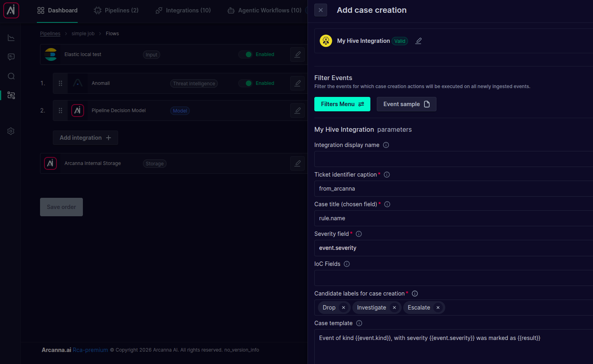Viewport: 593px width, 364px height.
Task: Open the Agentic Workflows (10) tab
Action: (264, 10)
